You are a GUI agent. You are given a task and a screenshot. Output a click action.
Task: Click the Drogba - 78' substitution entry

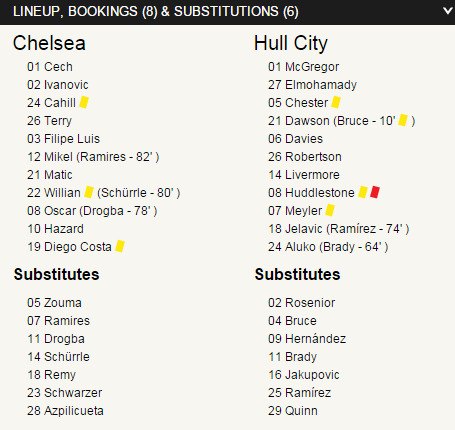pos(118,211)
